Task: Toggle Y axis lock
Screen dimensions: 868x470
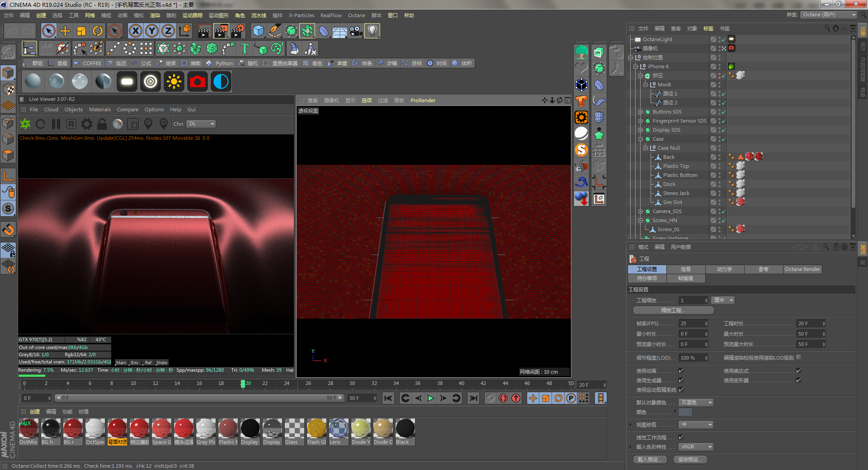Action: [152, 31]
